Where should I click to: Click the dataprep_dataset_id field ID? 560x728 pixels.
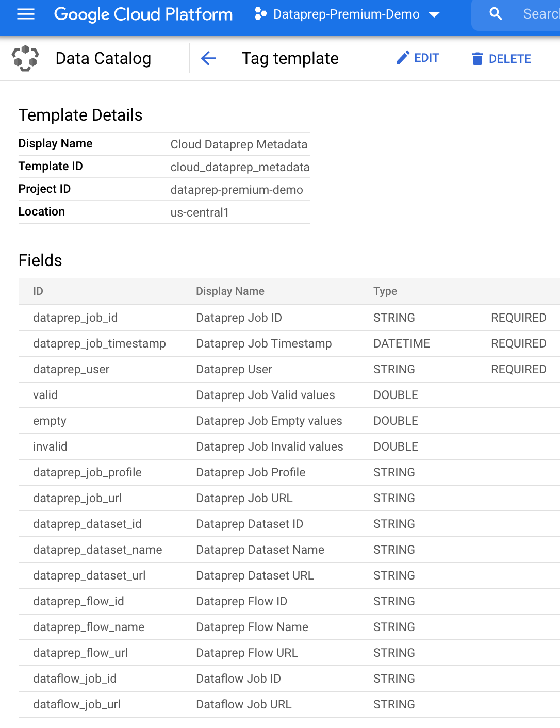click(x=87, y=524)
